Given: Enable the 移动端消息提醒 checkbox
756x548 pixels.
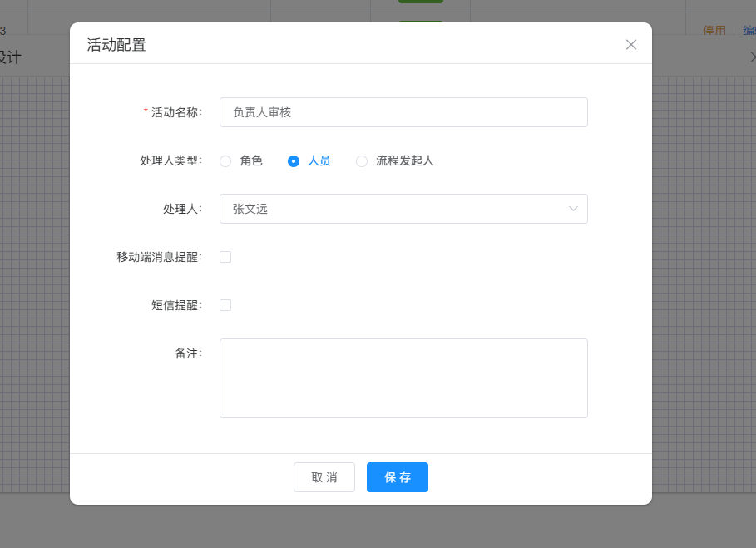Looking at the screenshot, I should (x=225, y=257).
